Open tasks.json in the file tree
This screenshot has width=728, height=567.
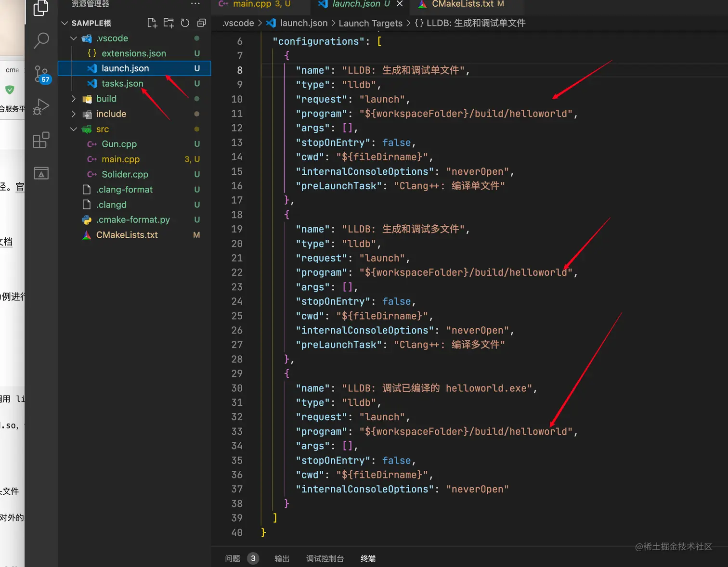pos(122,83)
